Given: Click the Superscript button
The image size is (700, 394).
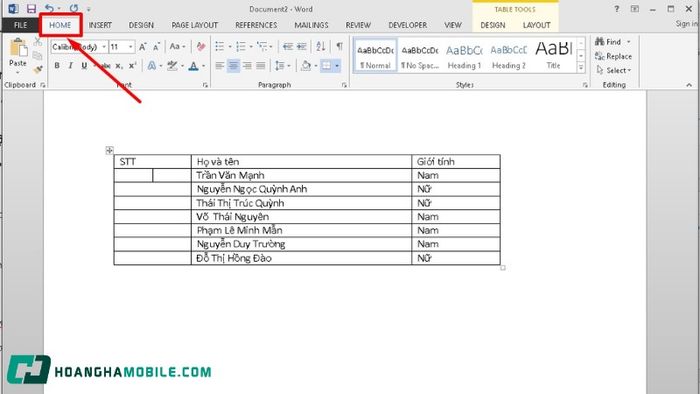Looking at the screenshot, I should point(132,66).
